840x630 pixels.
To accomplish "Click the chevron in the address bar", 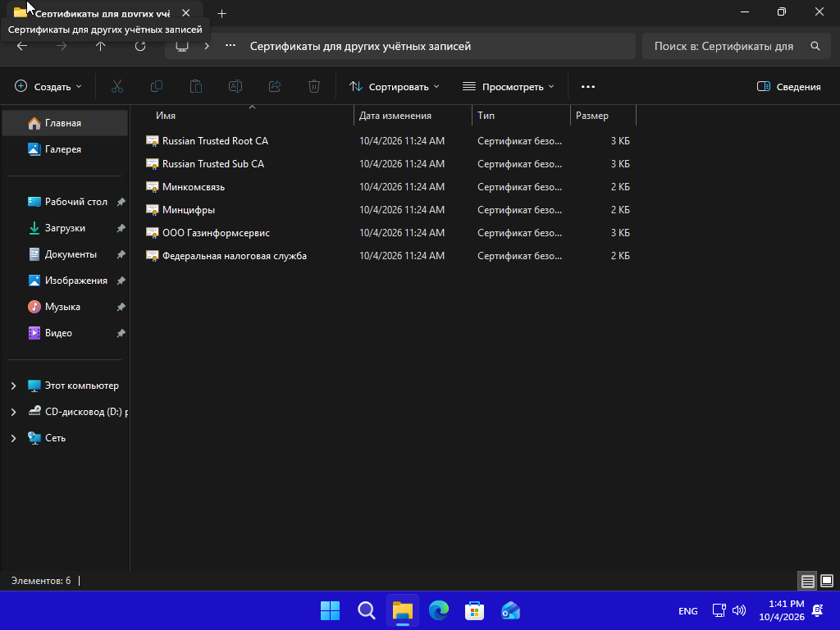I will pos(207,46).
